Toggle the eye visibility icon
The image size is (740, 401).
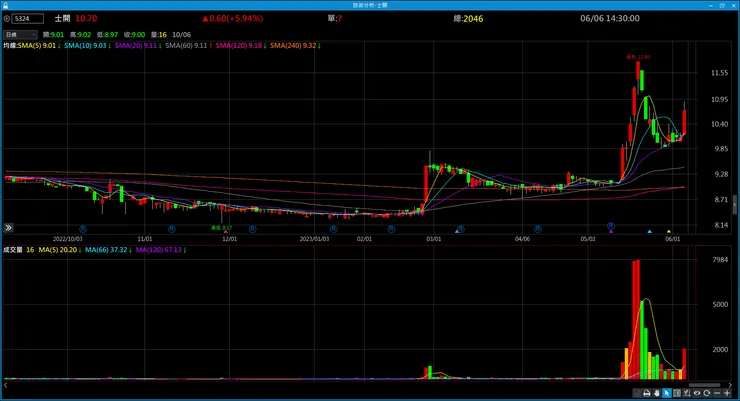697,393
